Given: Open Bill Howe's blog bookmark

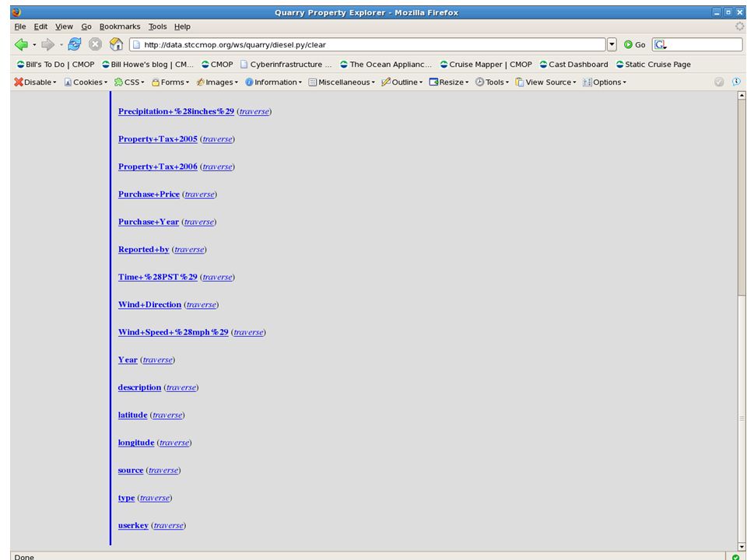Looking at the screenshot, I should (x=148, y=65).
